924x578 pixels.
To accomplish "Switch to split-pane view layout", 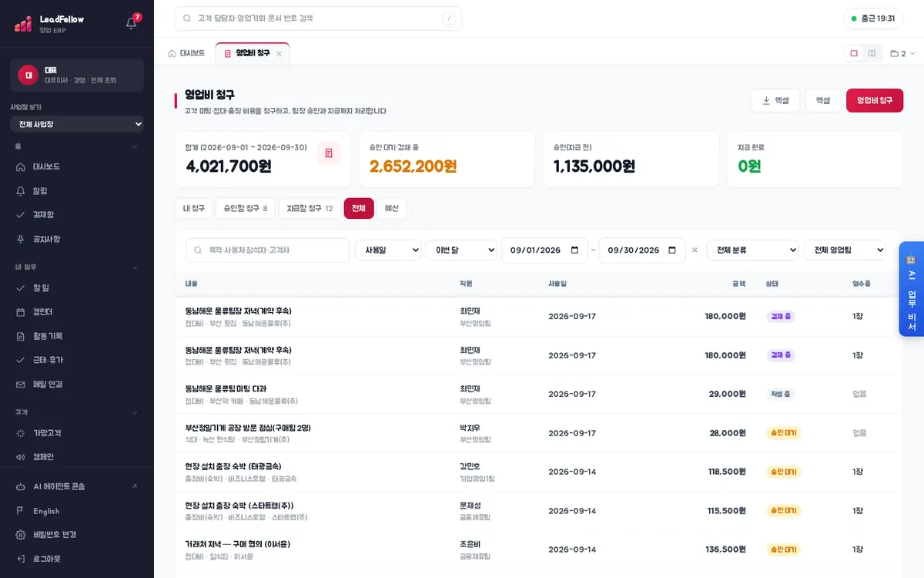I will click(x=872, y=53).
